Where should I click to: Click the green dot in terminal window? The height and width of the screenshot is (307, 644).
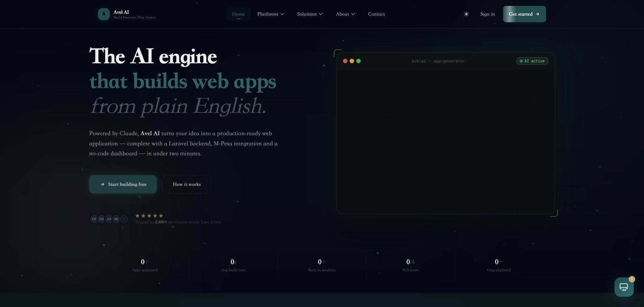click(x=358, y=61)
